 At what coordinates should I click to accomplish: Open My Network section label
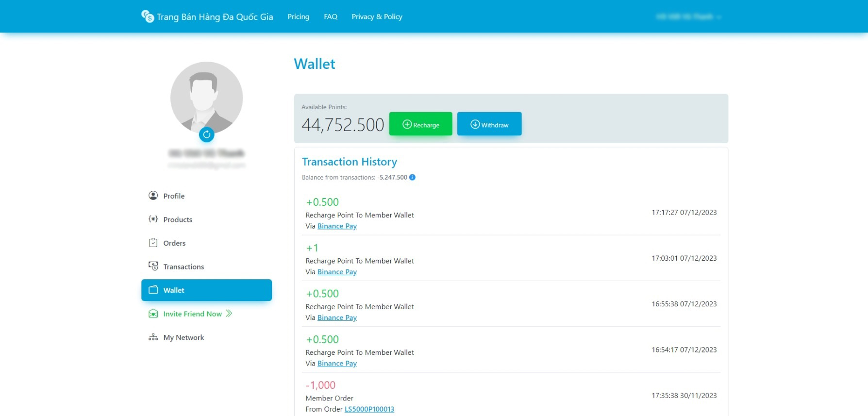tap(184, 337)
